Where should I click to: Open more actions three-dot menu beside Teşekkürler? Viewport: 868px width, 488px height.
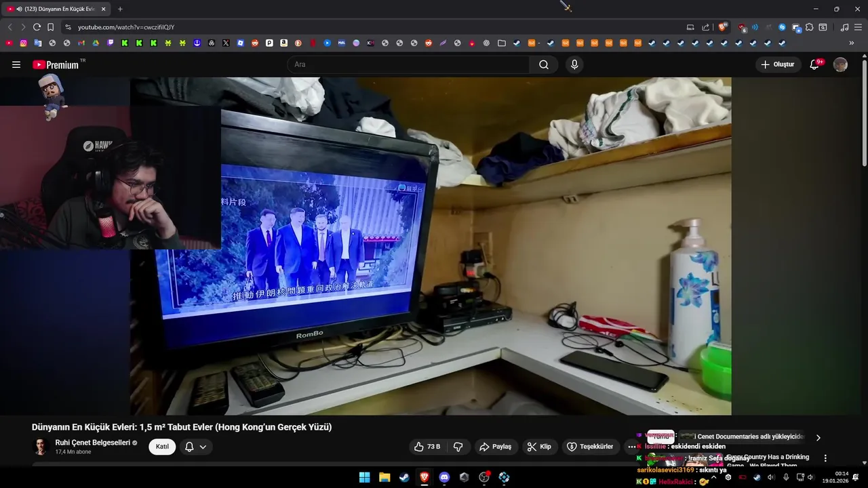pyautogui.click(x=631, y=447)
